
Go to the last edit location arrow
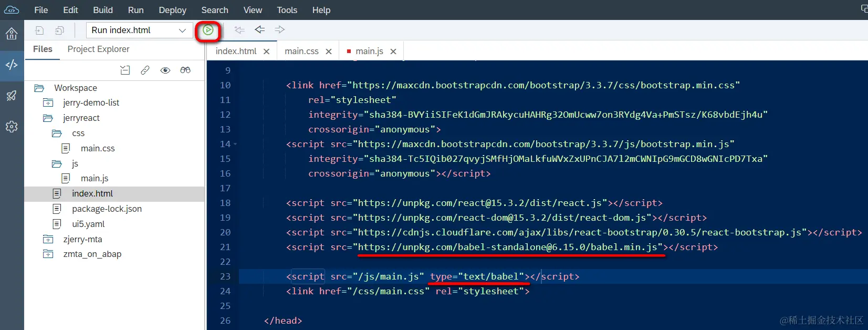239,30
